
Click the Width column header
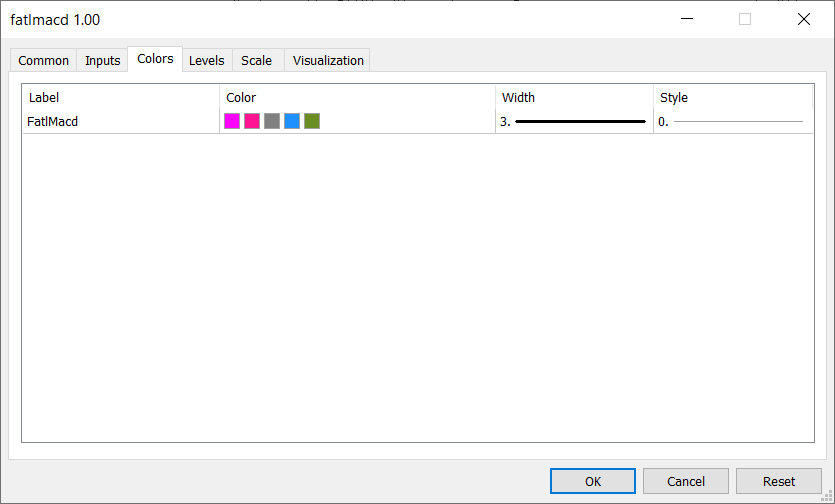(574, 97)
